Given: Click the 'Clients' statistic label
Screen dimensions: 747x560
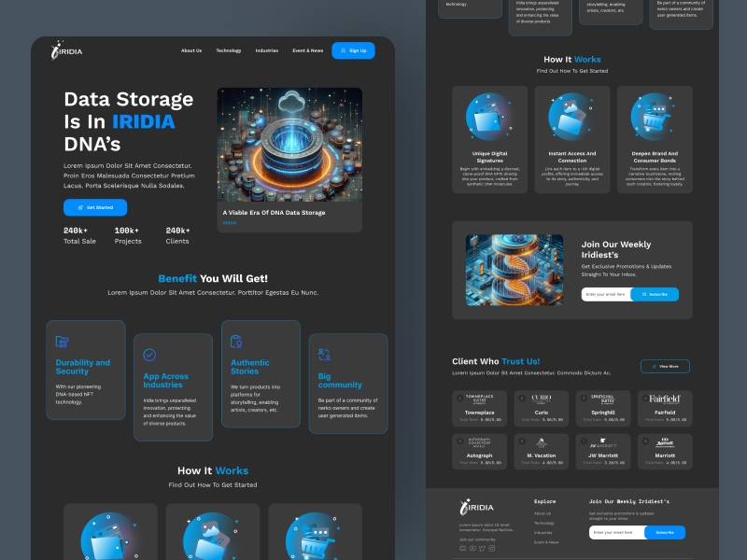Looking at the screenshot, I should pyautogui.click(x=177, y=241).
